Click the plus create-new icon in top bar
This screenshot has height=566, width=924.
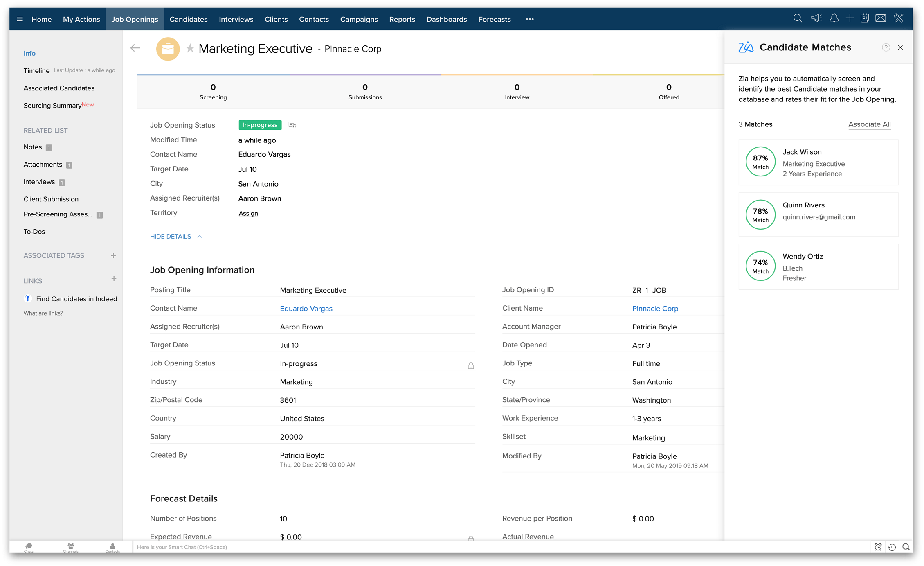[x=850, y=18]
